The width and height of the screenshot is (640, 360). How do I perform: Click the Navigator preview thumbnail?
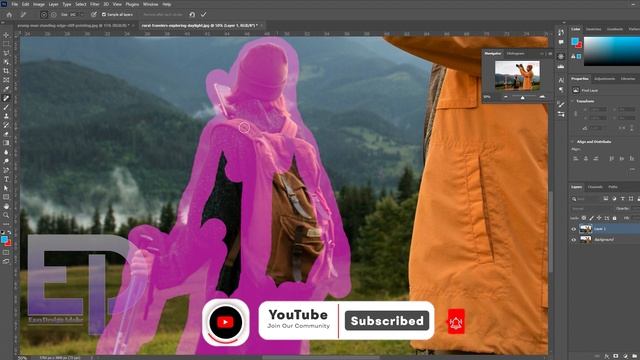(517, 76)
